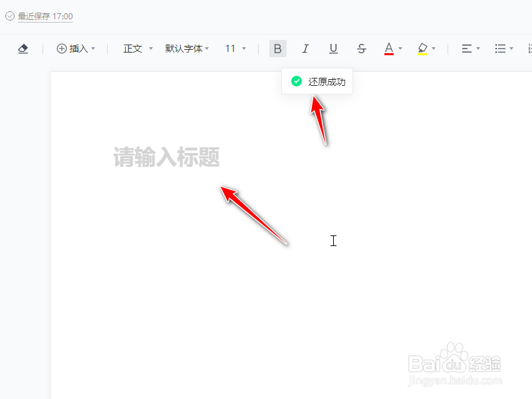Screen dimensions: 532x399
Task: Enable strikethrough on selected text
Action: click(x=361, y=49)
